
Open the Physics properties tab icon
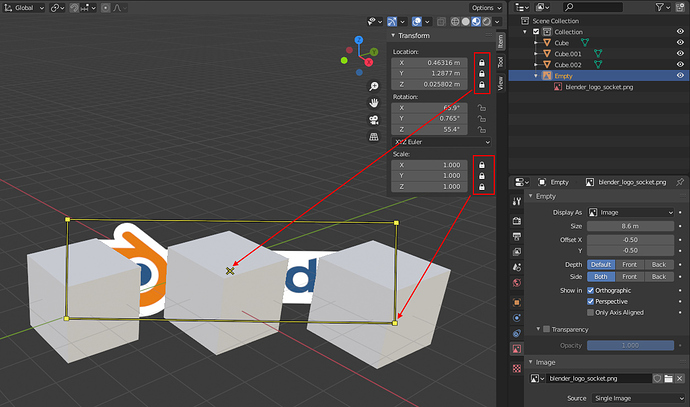point(517,318)
